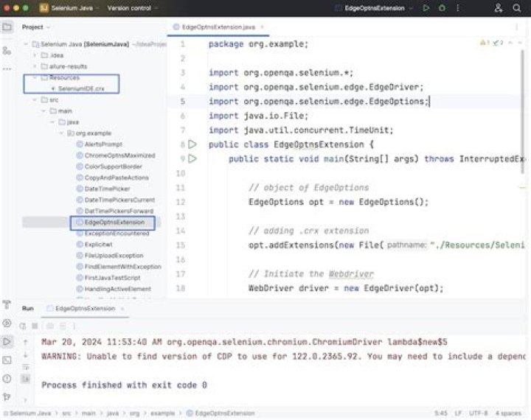The image size is (531, 420).
Task: Open DateTimePicker class in project tree
Action: pos(107,189)
